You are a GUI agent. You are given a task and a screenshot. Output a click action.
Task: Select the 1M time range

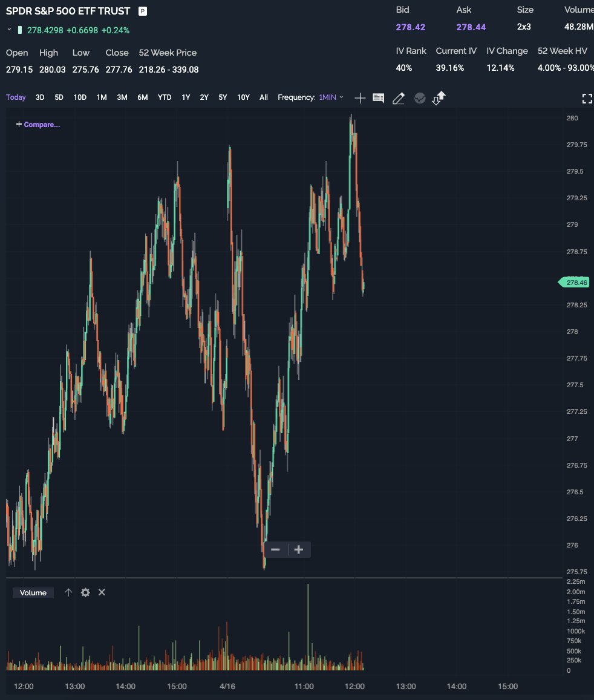[102, 97]
